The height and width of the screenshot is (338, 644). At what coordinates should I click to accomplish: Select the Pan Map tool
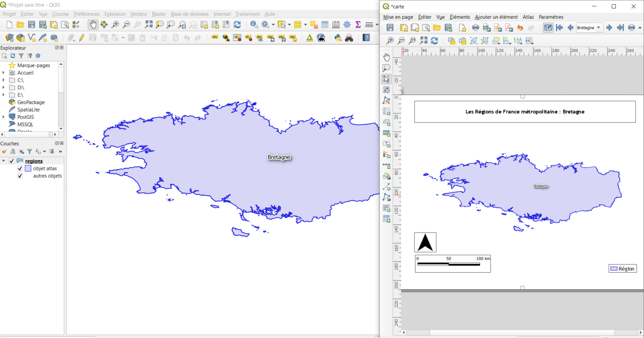[92, 24]
